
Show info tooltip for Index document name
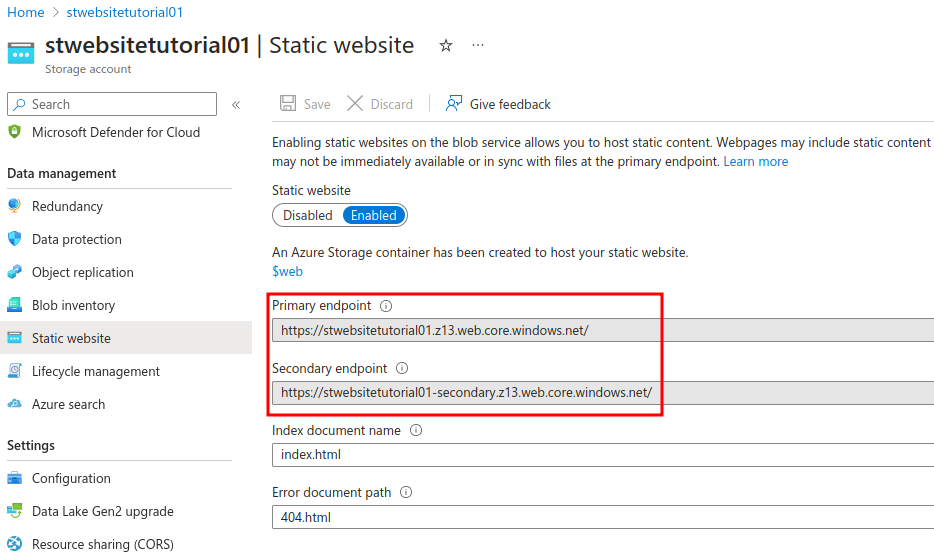click(416, 430)
